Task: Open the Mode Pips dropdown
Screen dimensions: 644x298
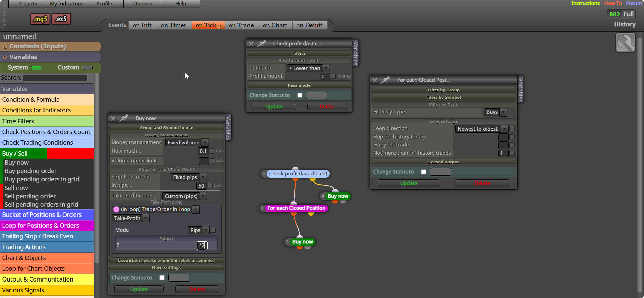Action: point(199,230)
